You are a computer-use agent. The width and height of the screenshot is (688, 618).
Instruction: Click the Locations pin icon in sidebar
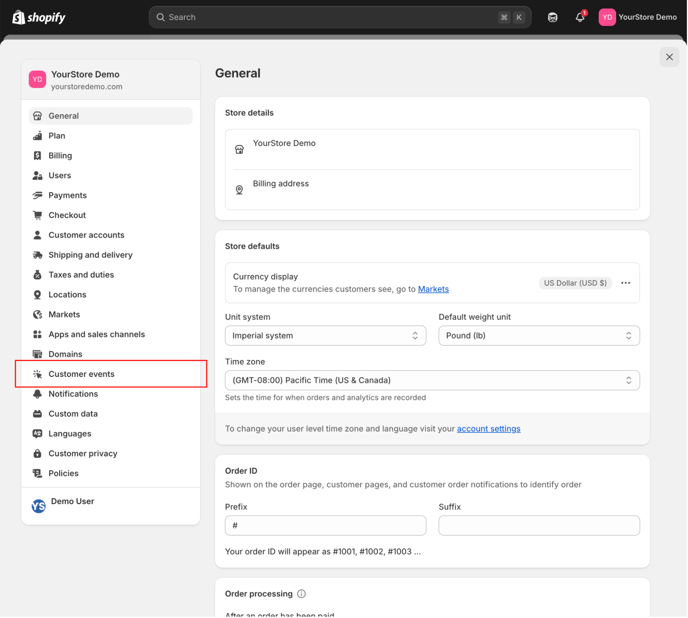coord(38,295)
